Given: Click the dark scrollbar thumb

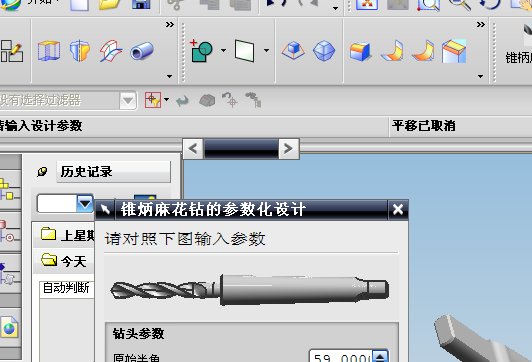Looking at the screenshot, I should 241,149.
